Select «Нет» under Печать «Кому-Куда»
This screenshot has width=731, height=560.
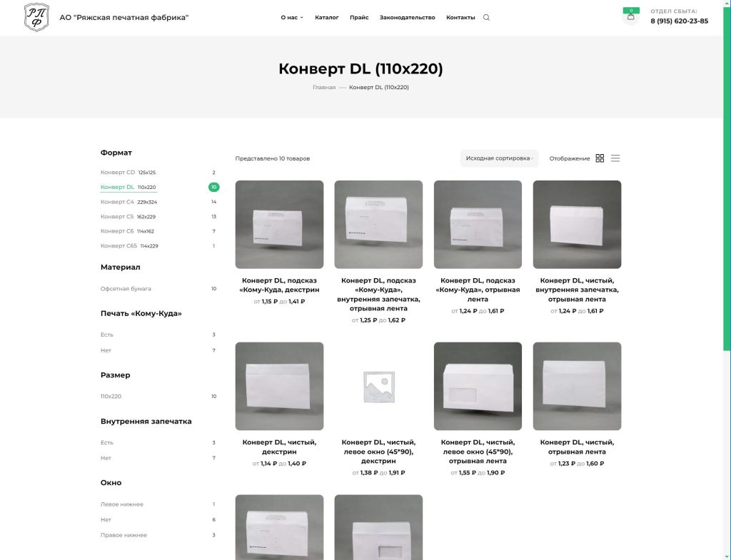[106, 350]
